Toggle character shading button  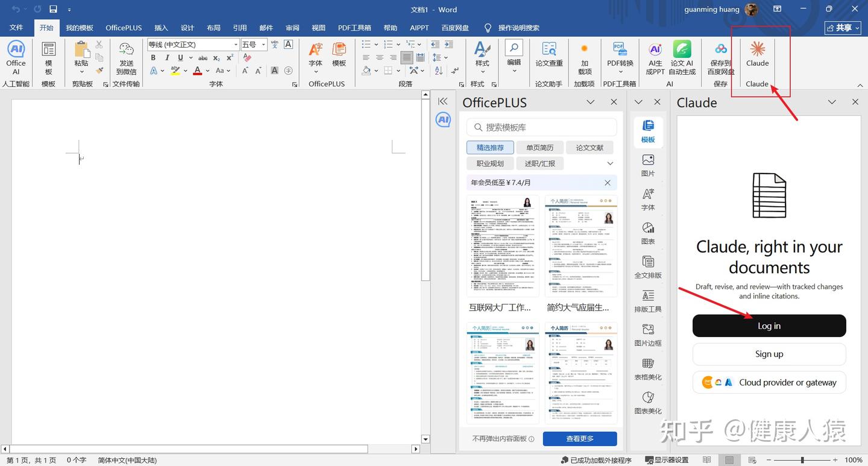click(x=274, y=71)
